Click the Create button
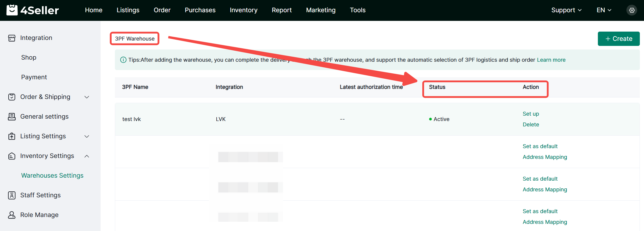 pyautogui.click(x=618, y=39)
